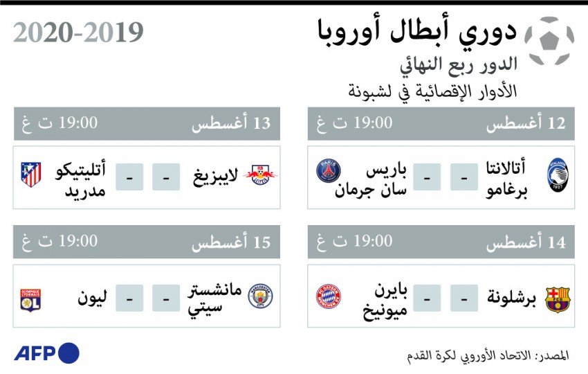Click the Bayern Munich logo

click(x=328, y=299)
